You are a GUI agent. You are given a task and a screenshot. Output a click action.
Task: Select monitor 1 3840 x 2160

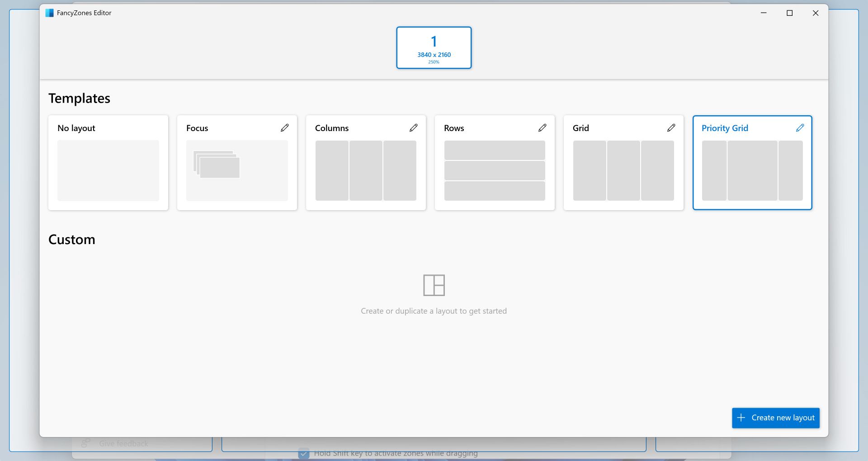(x=434, y=48)
